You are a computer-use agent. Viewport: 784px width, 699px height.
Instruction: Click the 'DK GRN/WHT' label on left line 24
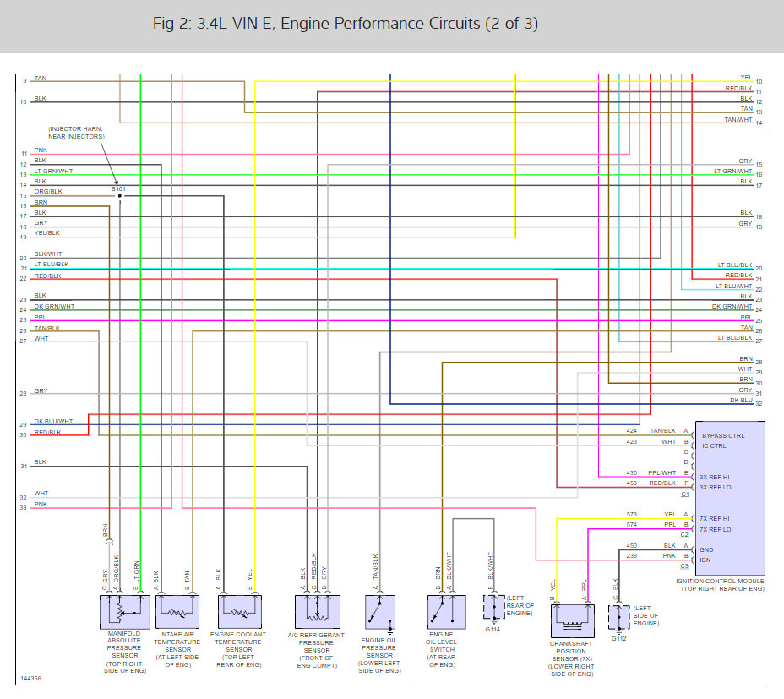54,307
